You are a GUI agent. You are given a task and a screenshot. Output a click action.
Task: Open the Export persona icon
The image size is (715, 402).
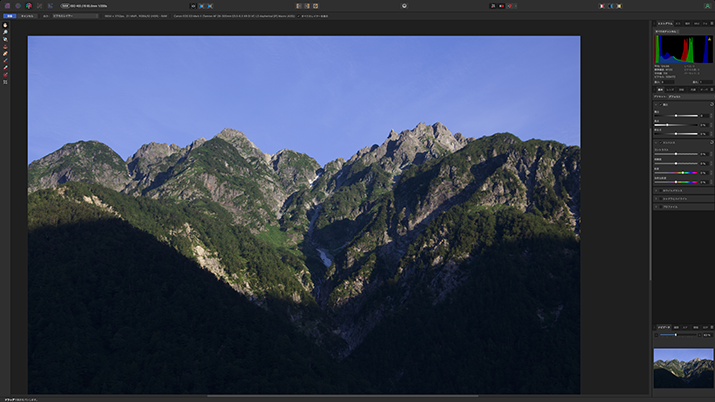pyautogui.click(x=50, y=5)
